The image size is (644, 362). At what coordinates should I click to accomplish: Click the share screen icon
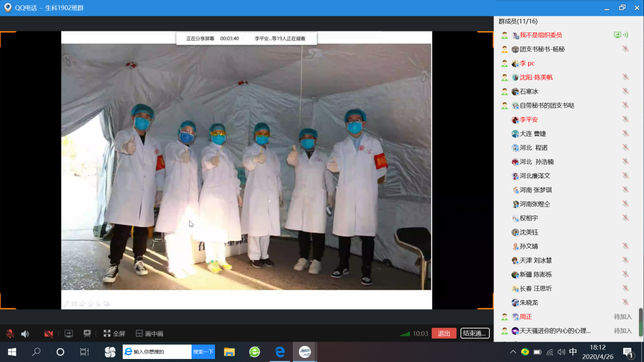point(69,334)
